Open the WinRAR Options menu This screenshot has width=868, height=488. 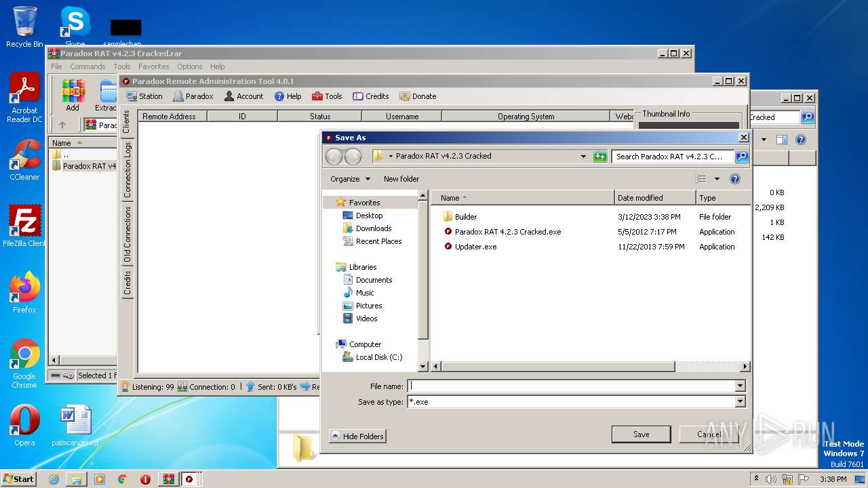tap(190, 66)
